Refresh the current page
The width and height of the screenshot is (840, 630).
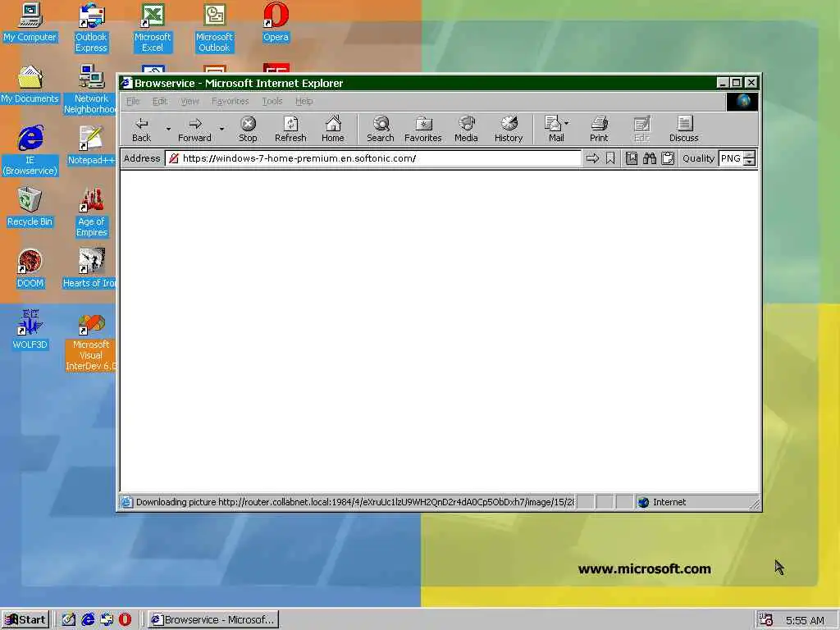[290, 130]
